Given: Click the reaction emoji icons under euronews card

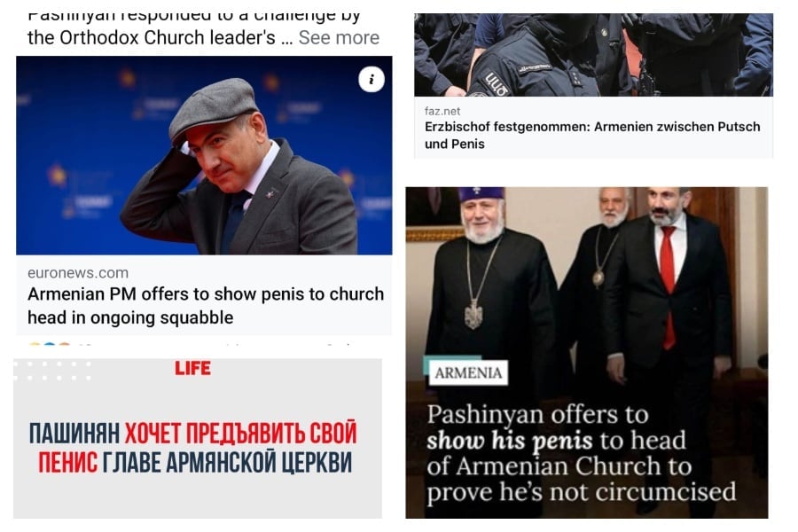Looking at the screenshot, I should coord(50,345).
